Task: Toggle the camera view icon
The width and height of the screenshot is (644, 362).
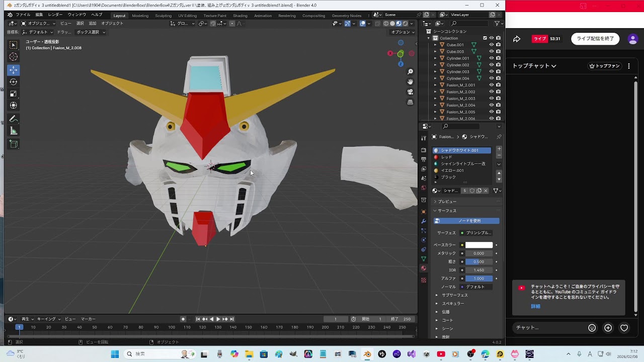Action: tap(411, 92)
